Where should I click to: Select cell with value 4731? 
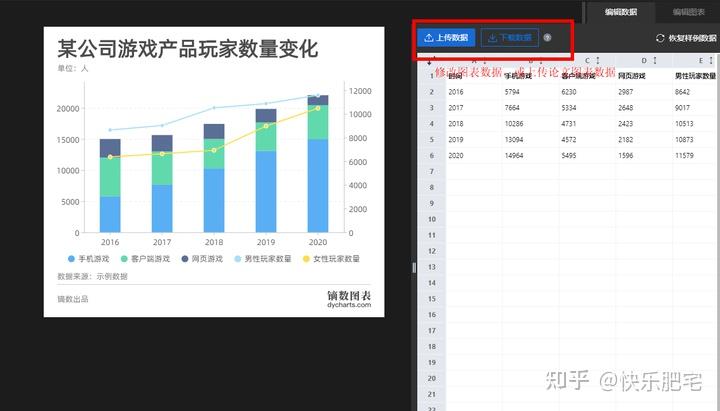pyautogui.click(x=587, y=124)
